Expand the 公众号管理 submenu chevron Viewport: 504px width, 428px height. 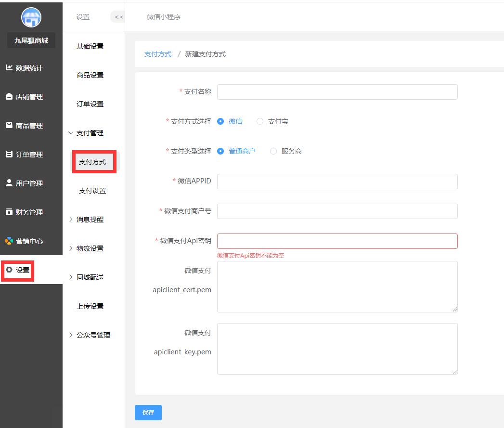(x=71, y=335)
